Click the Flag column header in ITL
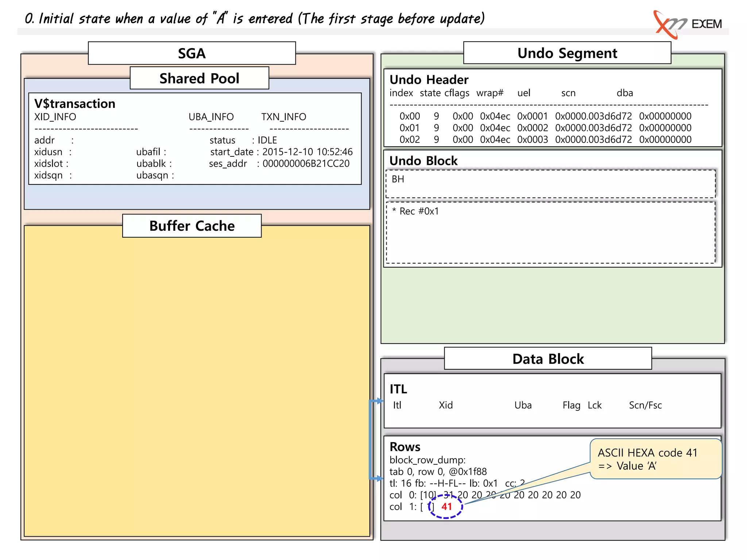 pyautogui.click(x=572, y=405)
